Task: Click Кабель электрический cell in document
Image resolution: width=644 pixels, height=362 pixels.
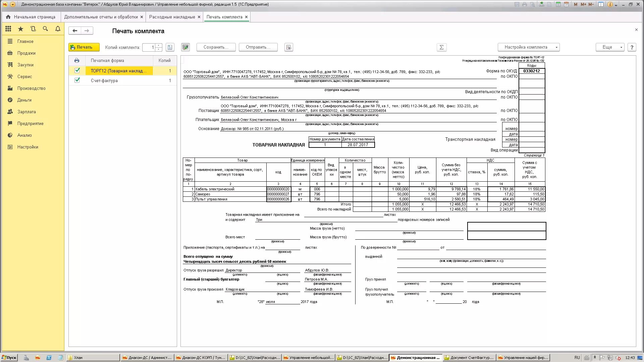Action: (230, 189)
